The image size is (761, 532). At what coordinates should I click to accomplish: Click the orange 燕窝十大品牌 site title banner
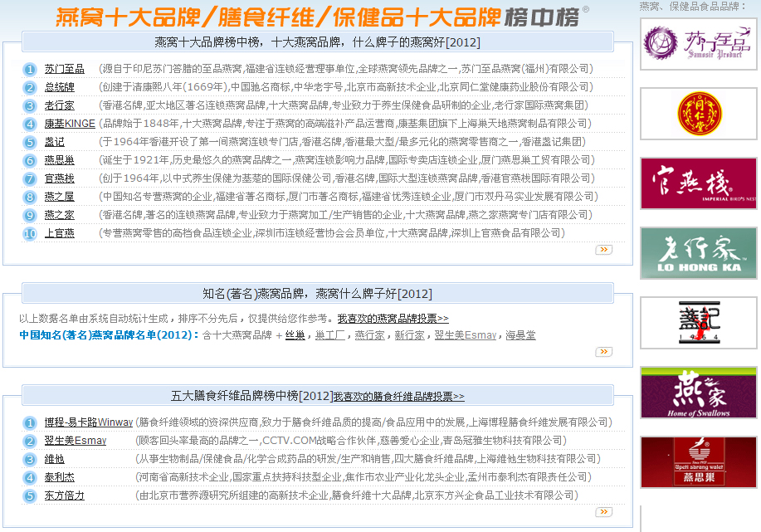point(320,17)
